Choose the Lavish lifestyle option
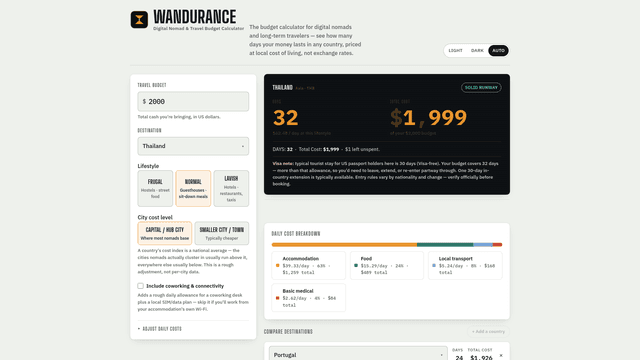Viewport: 640px width, 360px height. tap(231, 189)
